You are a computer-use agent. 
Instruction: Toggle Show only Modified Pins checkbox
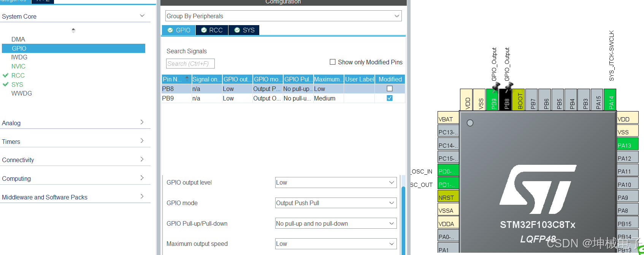333,62
